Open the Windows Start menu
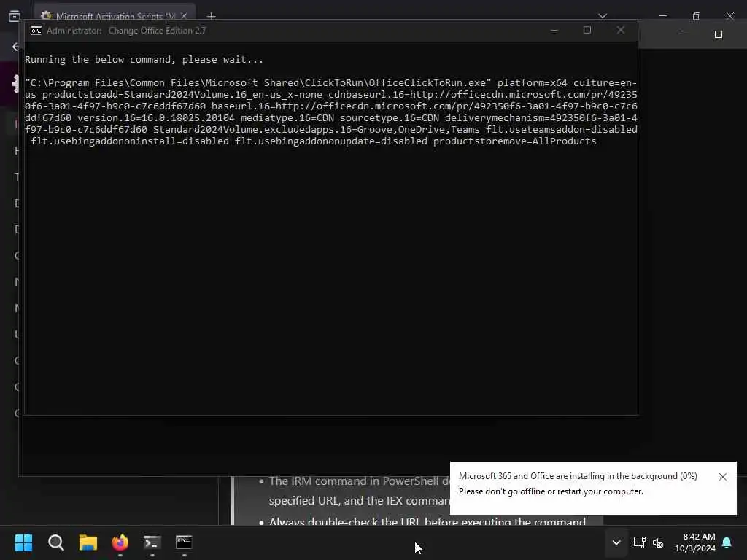Screen dimensions: 747x560 [23, 542]
